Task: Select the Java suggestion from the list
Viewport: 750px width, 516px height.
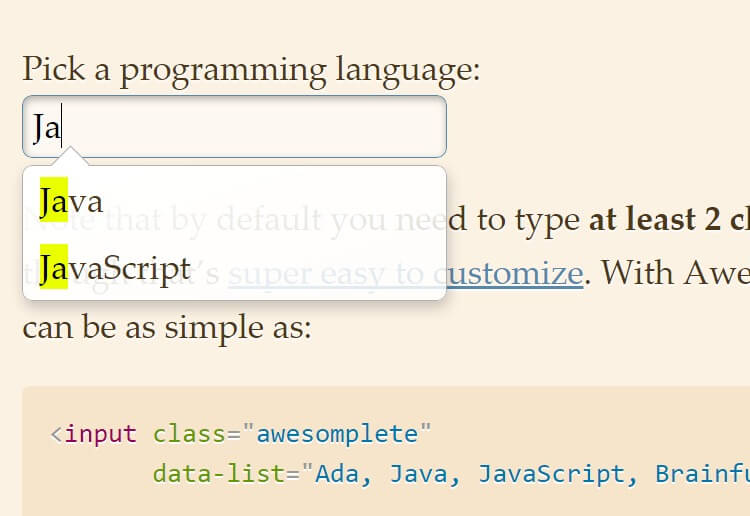Action: 72,201
